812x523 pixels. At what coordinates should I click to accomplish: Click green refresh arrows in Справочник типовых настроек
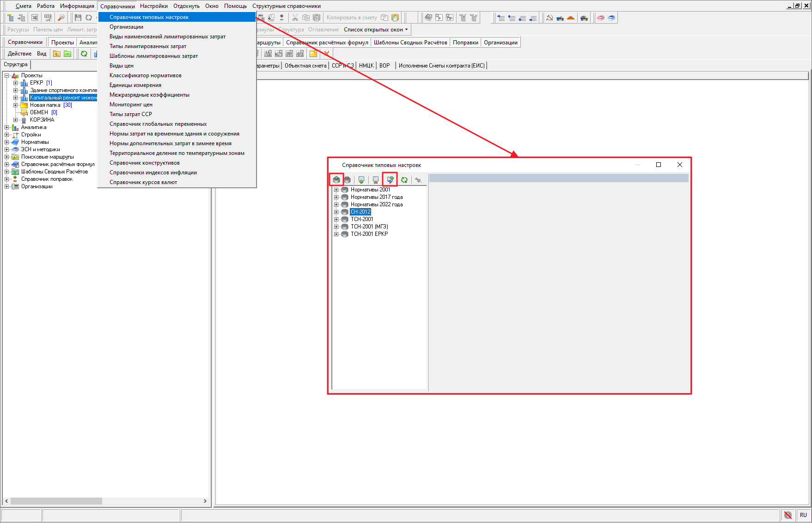(404, 180)
